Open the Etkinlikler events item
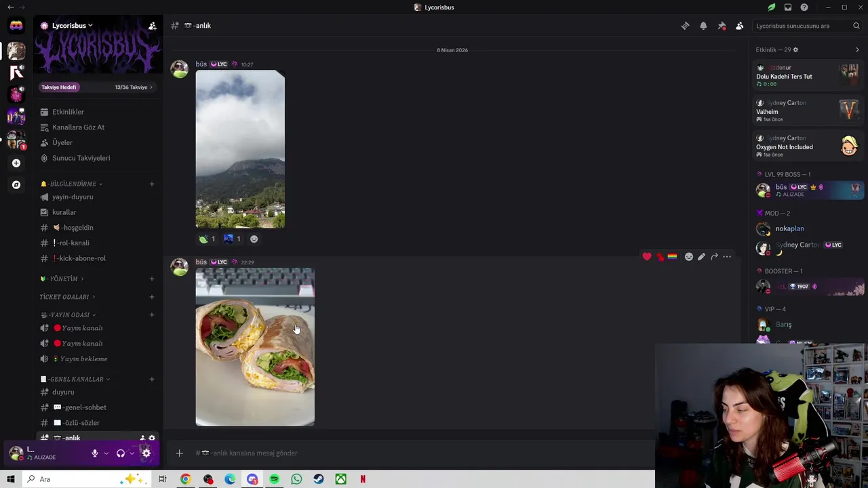868x488 pixels. pyautogui.click(x=98, y=112)
